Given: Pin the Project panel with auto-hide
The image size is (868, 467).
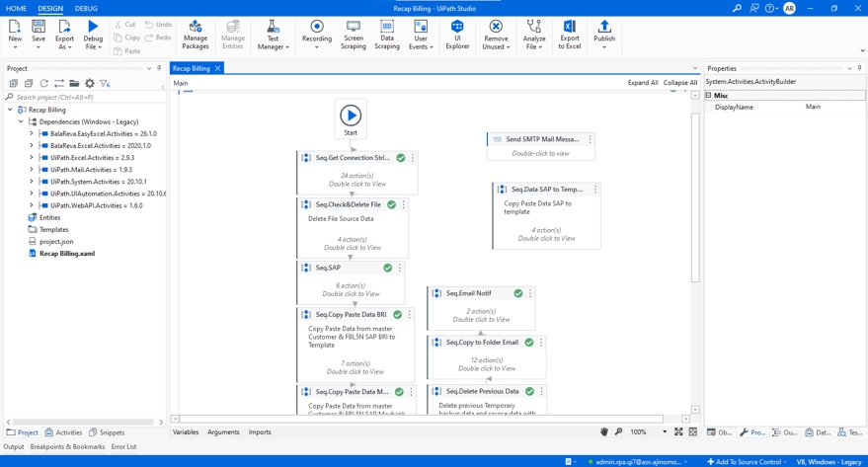Looking at the screenshot, I should (160, 69).
